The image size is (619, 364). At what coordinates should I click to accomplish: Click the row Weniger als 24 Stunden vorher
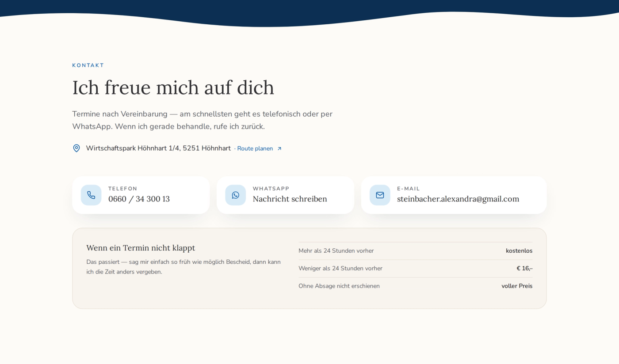click(416, 269)
